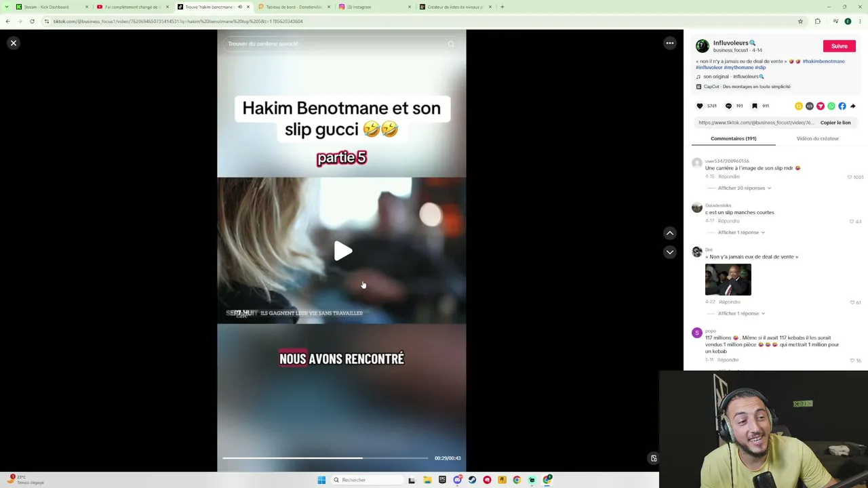The image size is (868, 488).
Task: Go to the next video arrow
Action: tap(669, 252)
